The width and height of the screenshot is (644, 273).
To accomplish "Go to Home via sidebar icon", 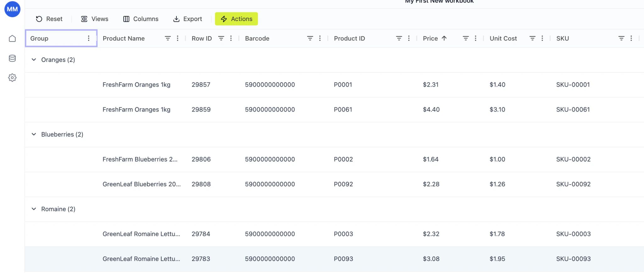I will [x=12, y=39].
